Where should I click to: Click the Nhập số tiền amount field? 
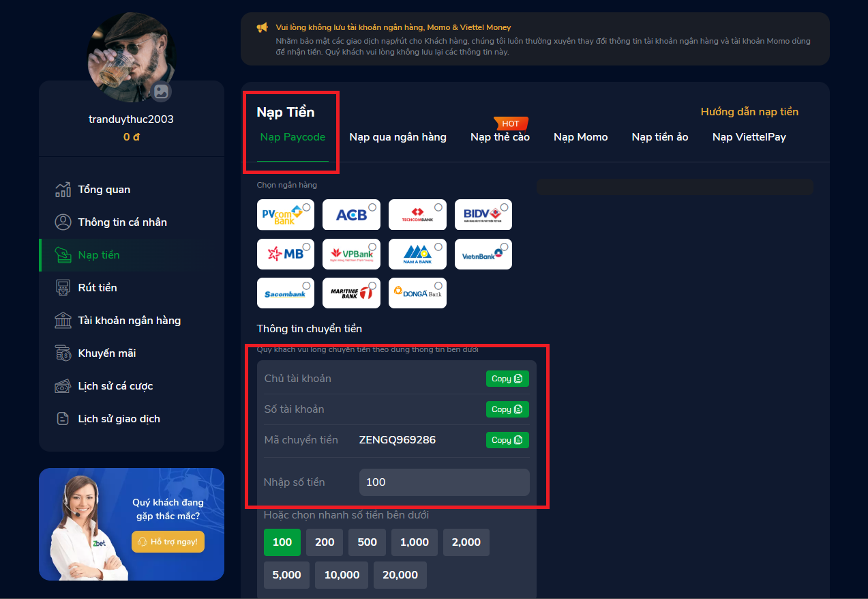pos(444,482)
